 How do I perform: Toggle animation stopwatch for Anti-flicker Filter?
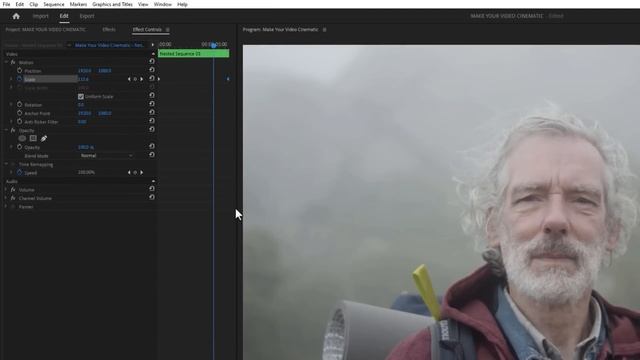pyautogui.click(x=20, y=122)
